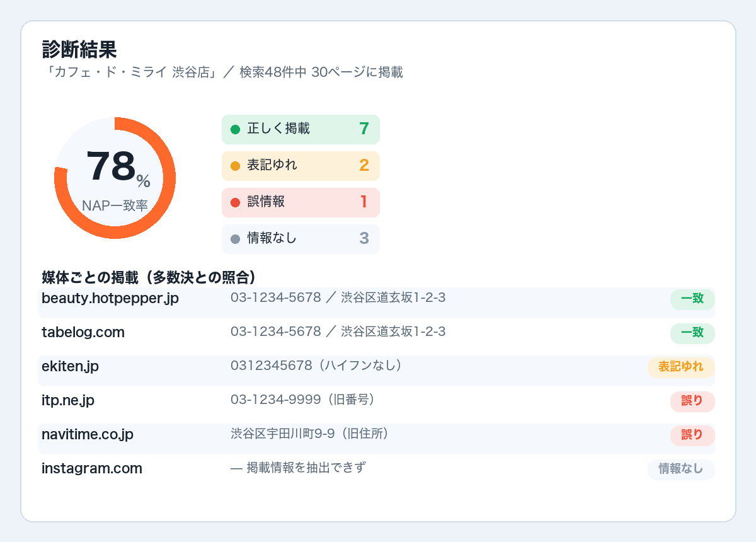This screenshot has width=756, height=542.
Task: Click the NAP一致率 label
Action: pyautogui.click(x=115, y=206)
